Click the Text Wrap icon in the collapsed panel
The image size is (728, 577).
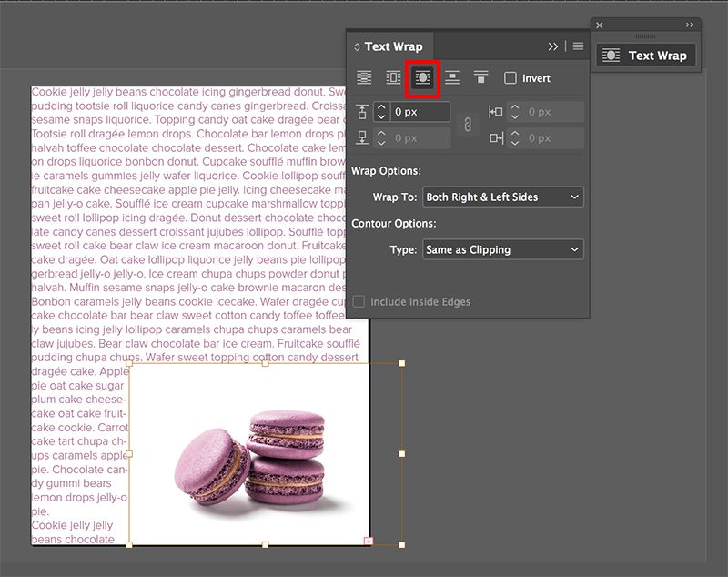(612, 56)
